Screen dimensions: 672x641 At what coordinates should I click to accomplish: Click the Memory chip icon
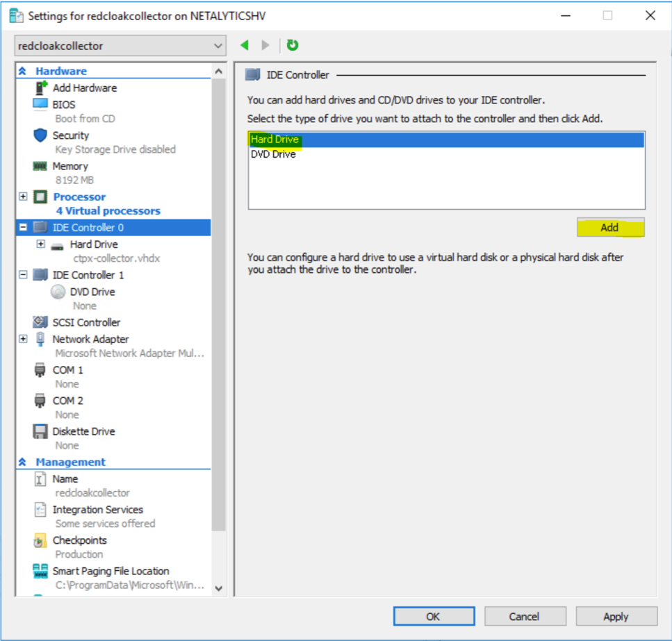tap(40, 166)
